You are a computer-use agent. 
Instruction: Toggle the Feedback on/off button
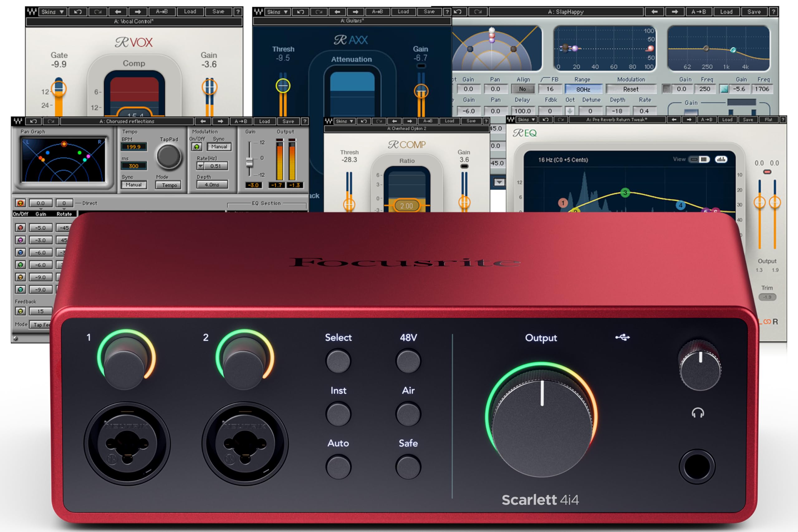click(20, 311)
